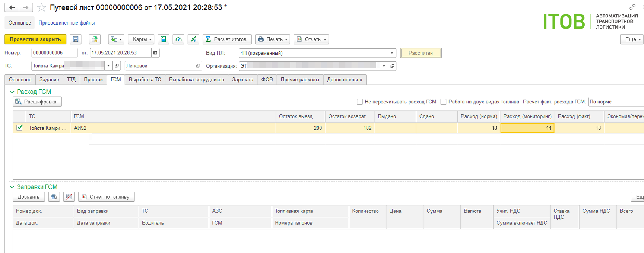Open the Выработка ТС tab

(x=145, y=80)
